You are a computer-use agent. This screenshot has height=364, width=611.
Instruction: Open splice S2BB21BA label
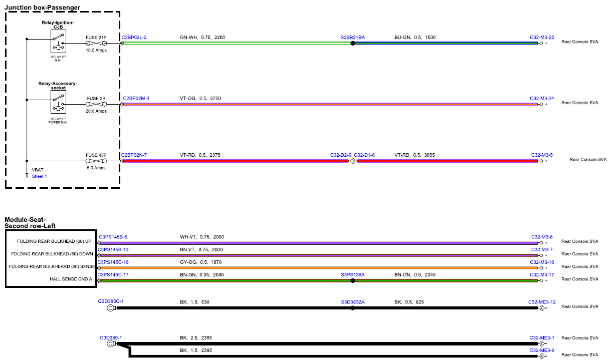(353, 38)
